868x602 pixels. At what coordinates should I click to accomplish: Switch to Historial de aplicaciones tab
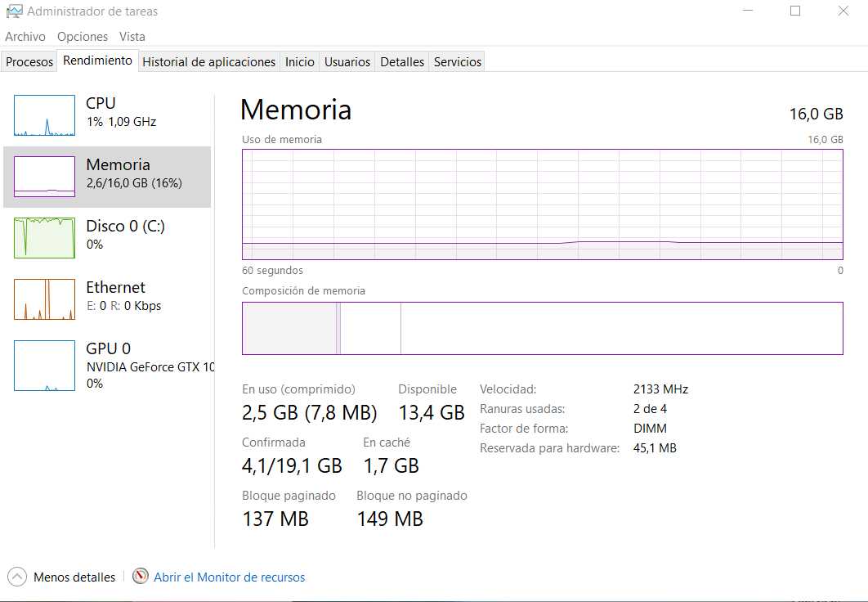[x=209, y=62]
